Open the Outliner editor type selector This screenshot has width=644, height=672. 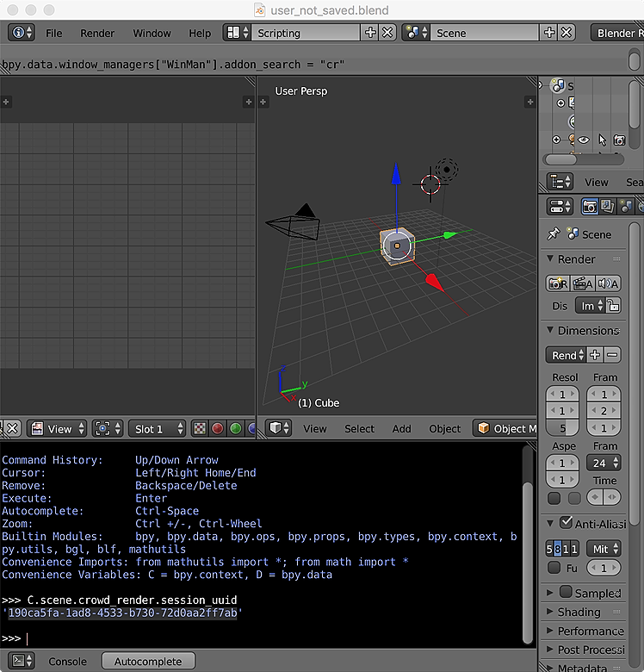[560, 182]
